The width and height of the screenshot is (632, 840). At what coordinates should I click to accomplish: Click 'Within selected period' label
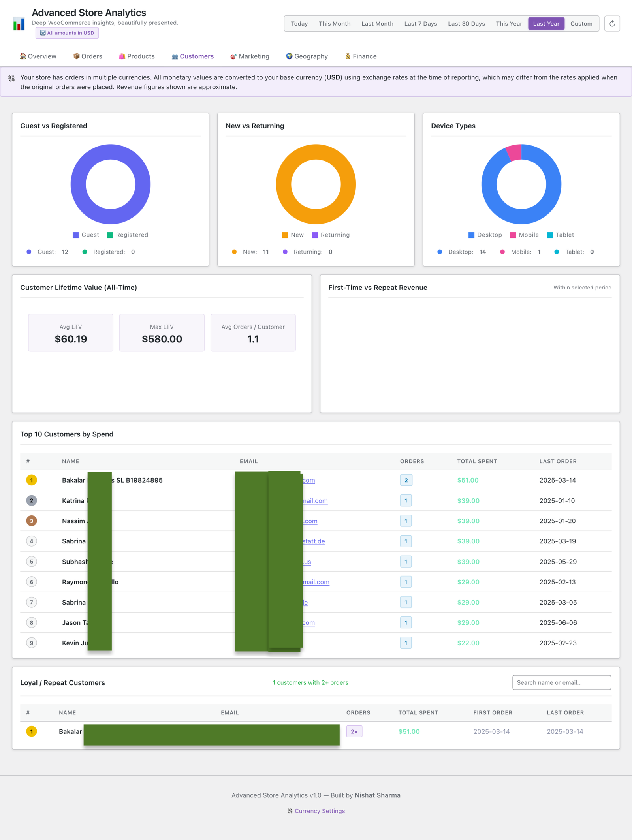point(582,288)
